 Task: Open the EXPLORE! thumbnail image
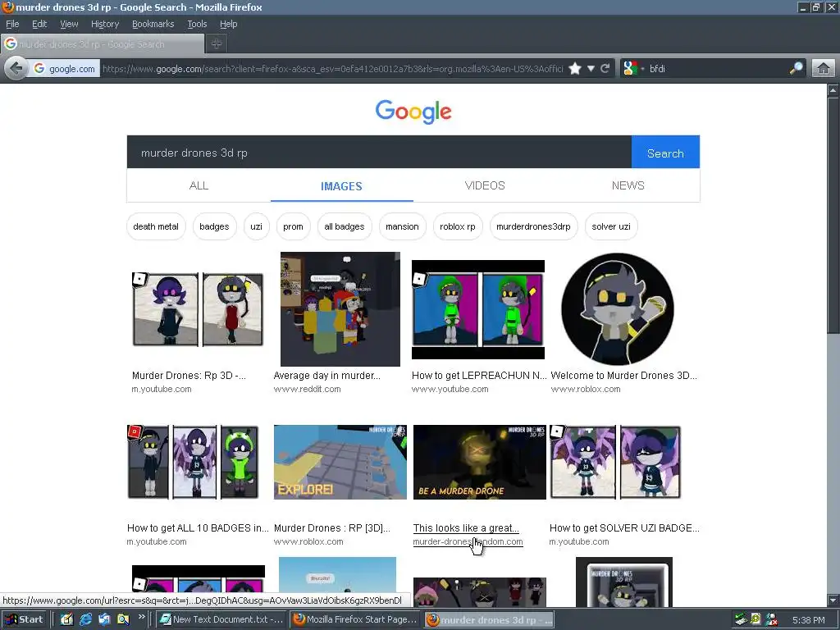click(x=340, y=462)
